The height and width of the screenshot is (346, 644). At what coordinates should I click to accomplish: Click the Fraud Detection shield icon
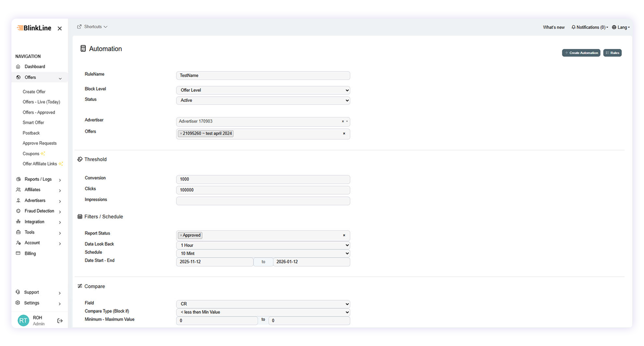[x=19, y=211]
